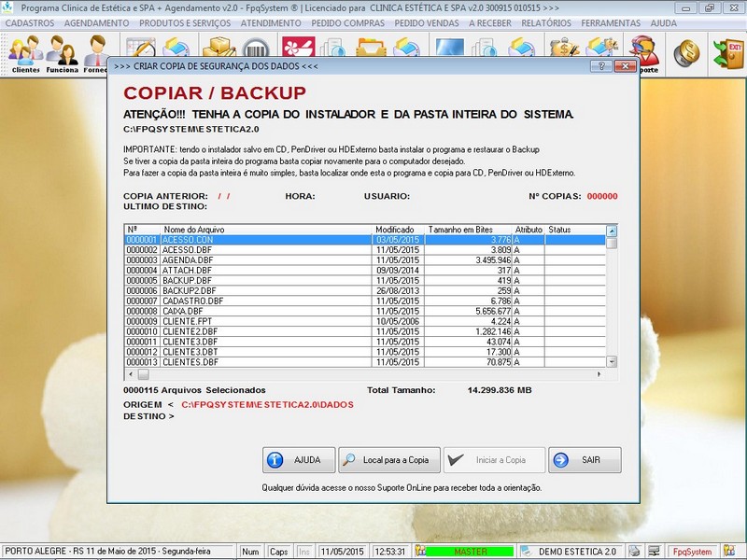The height and width of the screenshot is (560, 747).
Task: Click the users icon after FpqSystem status entry
Action: coord(729,551)
